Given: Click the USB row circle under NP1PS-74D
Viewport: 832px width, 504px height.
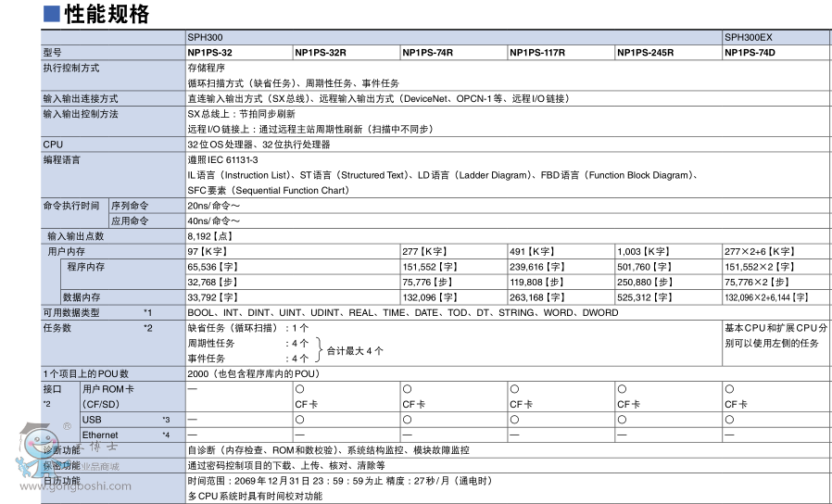Looking at the screenshot, I should click(729, 420).
